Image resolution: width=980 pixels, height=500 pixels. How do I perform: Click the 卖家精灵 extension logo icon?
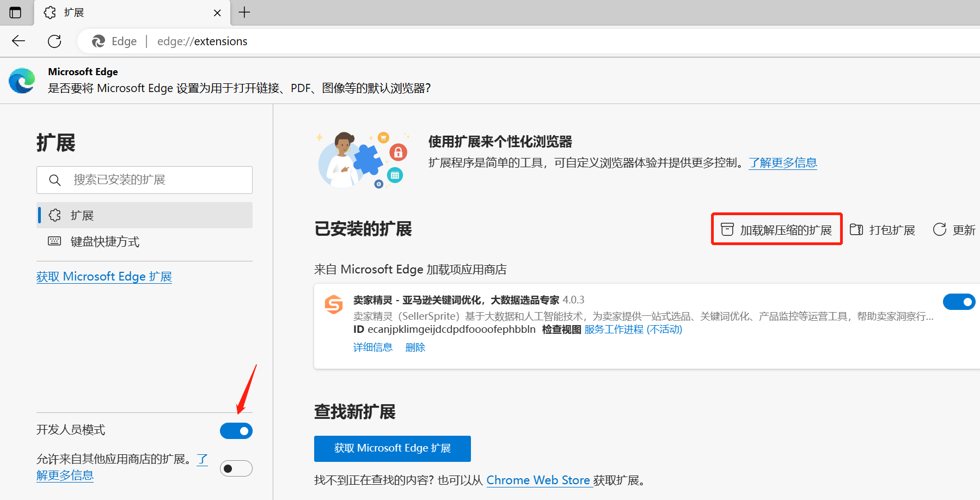[334, 304]
